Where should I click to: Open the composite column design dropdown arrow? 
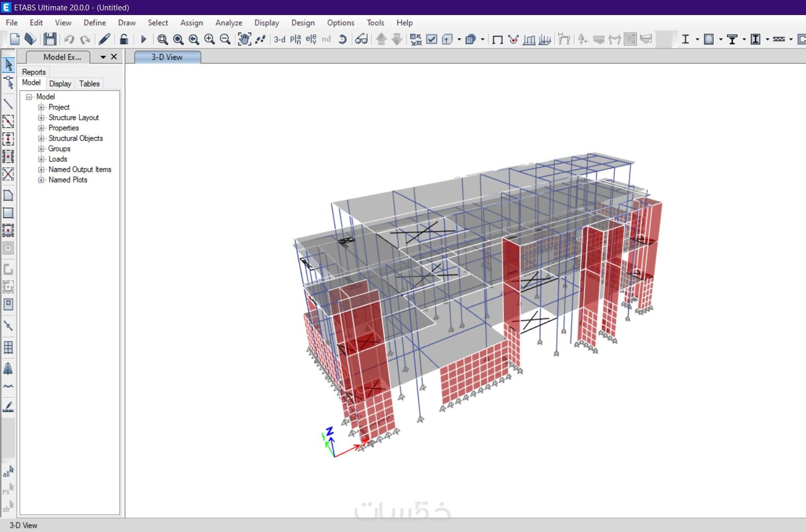point(767,39)
